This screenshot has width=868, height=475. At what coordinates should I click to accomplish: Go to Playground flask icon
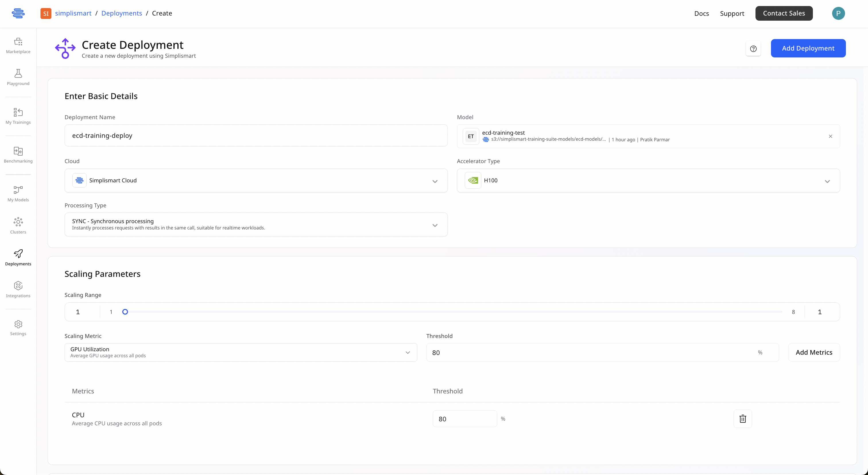[18, 77]
